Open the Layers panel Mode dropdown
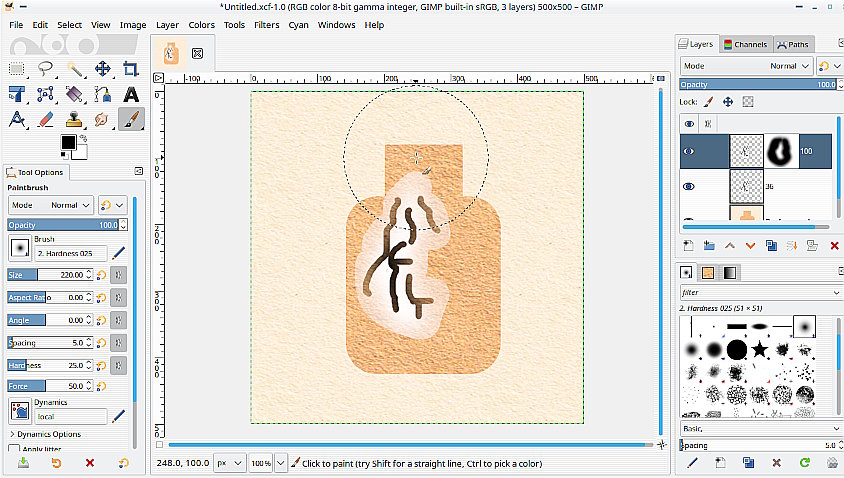 (x=746, y=66)
